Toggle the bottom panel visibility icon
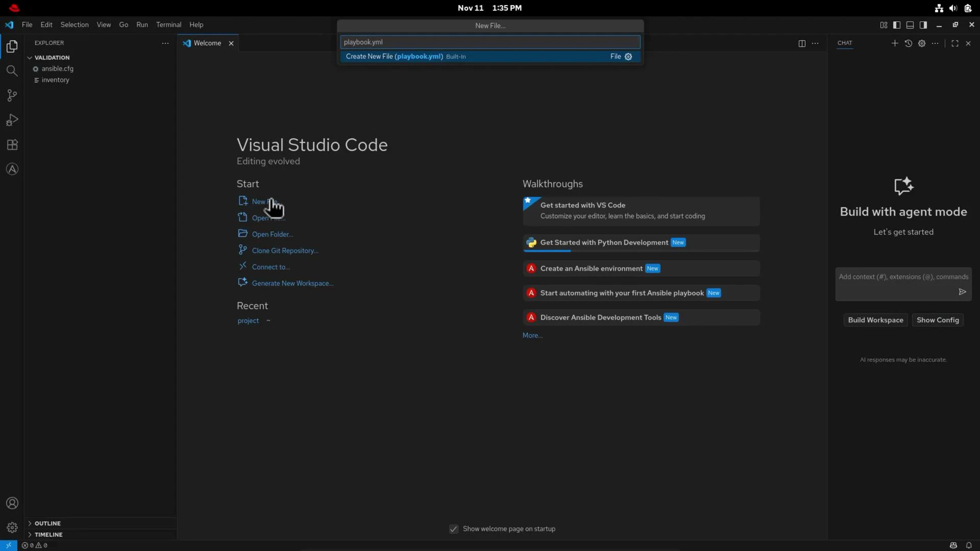The image size is (980, 551). [x=910, y=24]
